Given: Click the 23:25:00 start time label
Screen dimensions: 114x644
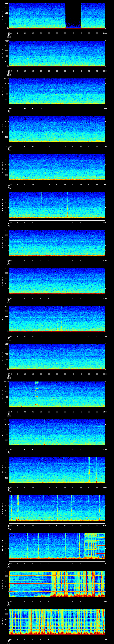Looking at the screenshot, I should tap(9, 298).
